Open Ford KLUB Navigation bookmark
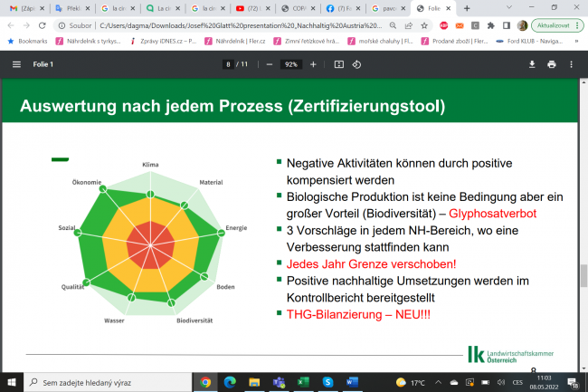This screenshot has width=588, height=392. (529, 41)
